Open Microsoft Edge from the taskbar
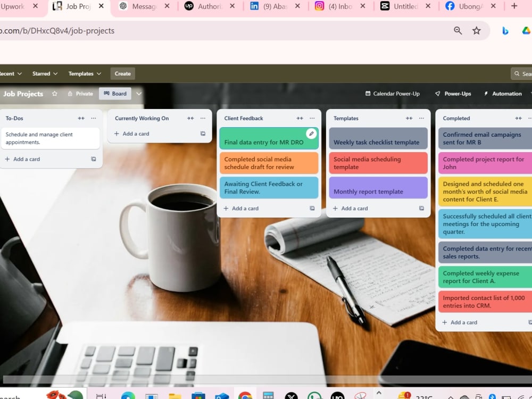 128,396
